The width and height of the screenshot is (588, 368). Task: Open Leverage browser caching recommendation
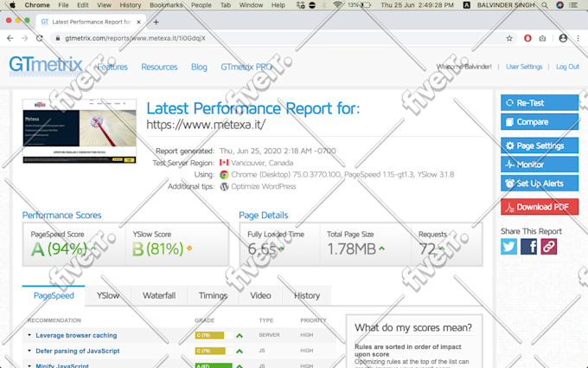76,335
